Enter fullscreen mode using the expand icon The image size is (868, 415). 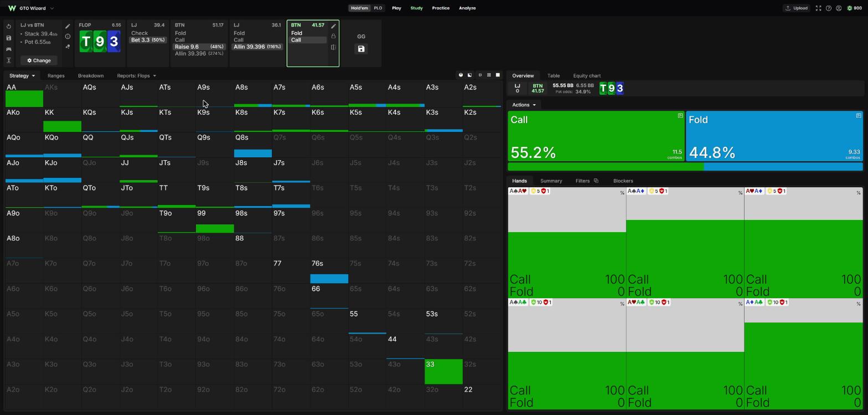pos(818,8)
